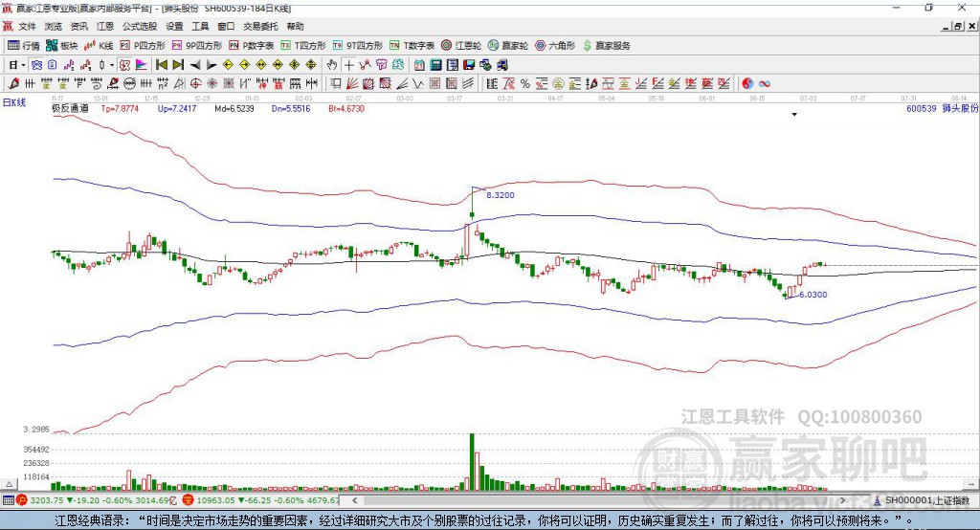This screenshot has width=980, height=530.
Task: Open 赢家服务 with dollar icon
Action: coord(606,46)
